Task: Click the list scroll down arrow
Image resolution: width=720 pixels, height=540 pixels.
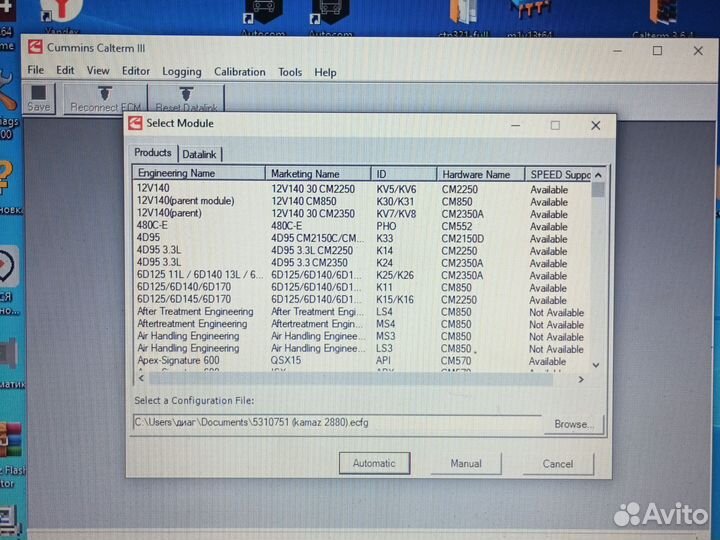Action: (596, 366)
